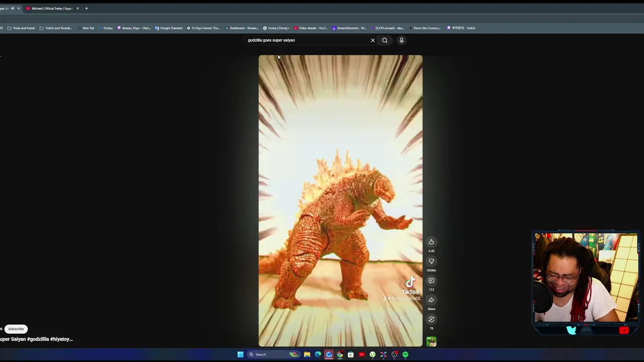Open the highlighted mail app in taskbar

pos(329,354)
